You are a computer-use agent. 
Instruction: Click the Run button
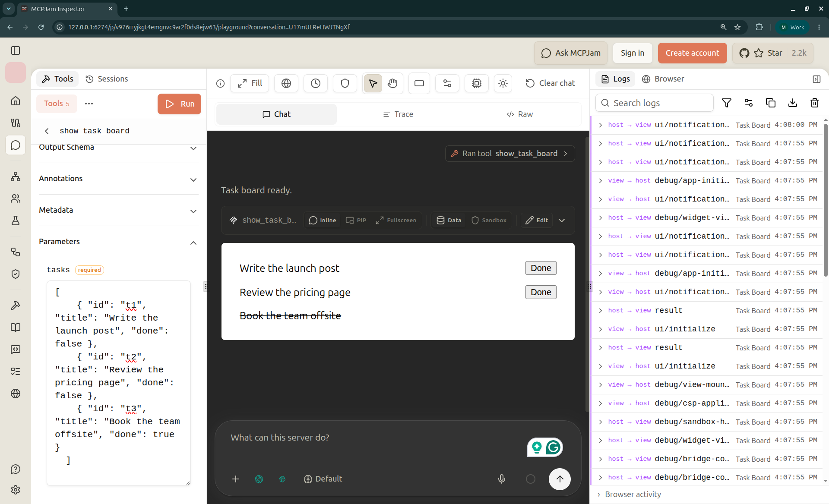[x=179, y=104]
